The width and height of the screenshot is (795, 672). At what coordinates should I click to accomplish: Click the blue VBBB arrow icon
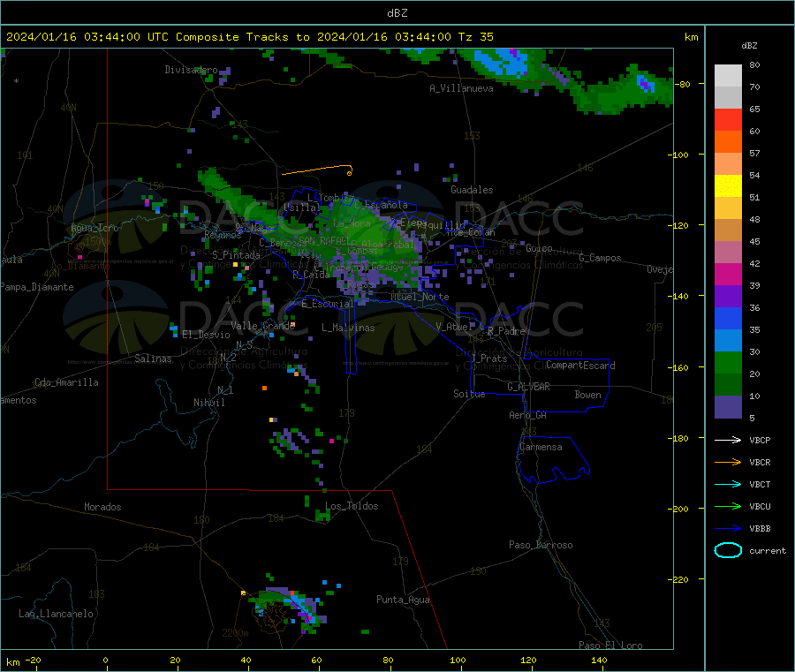click(x=728, y=529)
